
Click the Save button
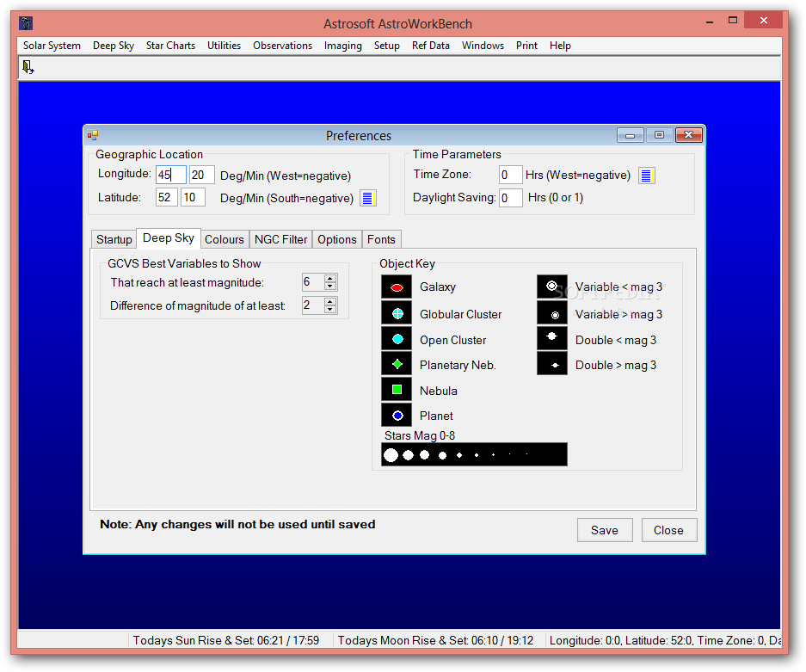click(x=605, y=530)
